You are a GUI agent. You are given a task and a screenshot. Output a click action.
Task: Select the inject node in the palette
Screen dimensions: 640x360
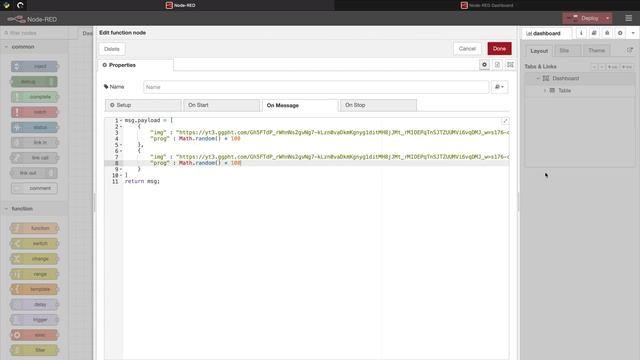pyautogui.click(x=34, y=66)
